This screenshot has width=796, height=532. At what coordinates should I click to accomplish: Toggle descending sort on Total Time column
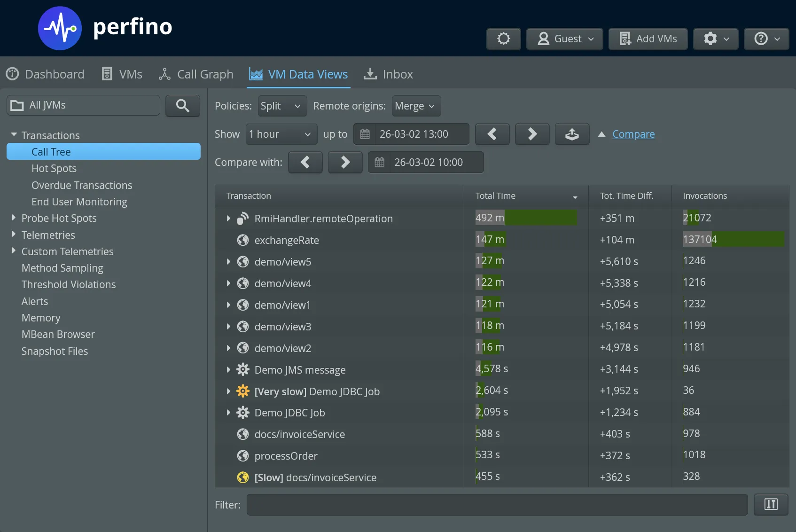click(x=575, y=197)
